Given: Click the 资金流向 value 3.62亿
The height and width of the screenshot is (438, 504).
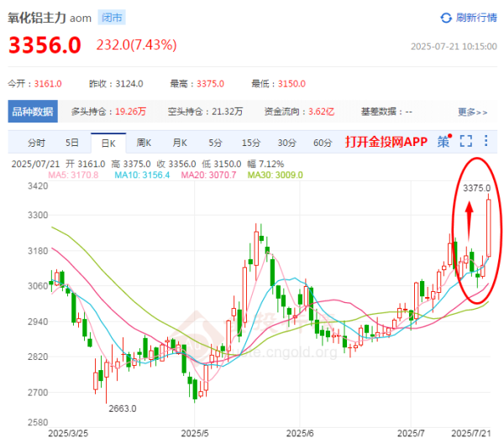Looking at the screenshot, I should click(322, 112).
